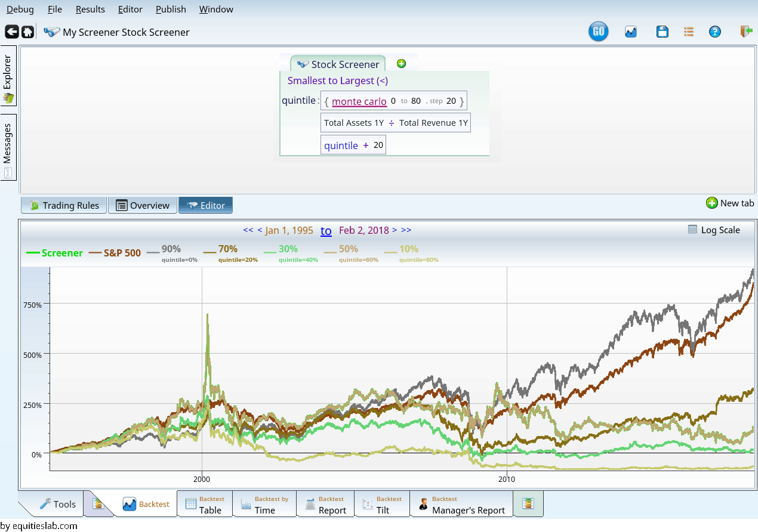Toggle the 70% quintile=20% series
The height and width of the screenshot is (532, 758).
click(230, 253)
